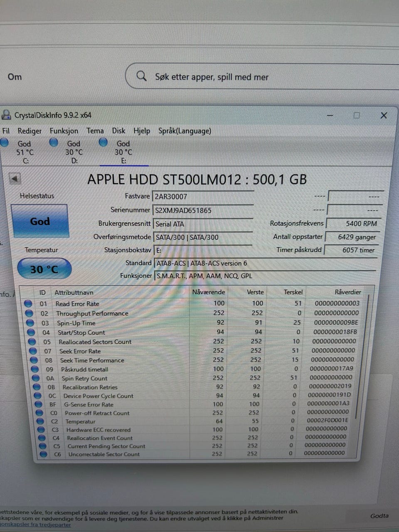
Task: Open the Disk menu
Action: 118,131
